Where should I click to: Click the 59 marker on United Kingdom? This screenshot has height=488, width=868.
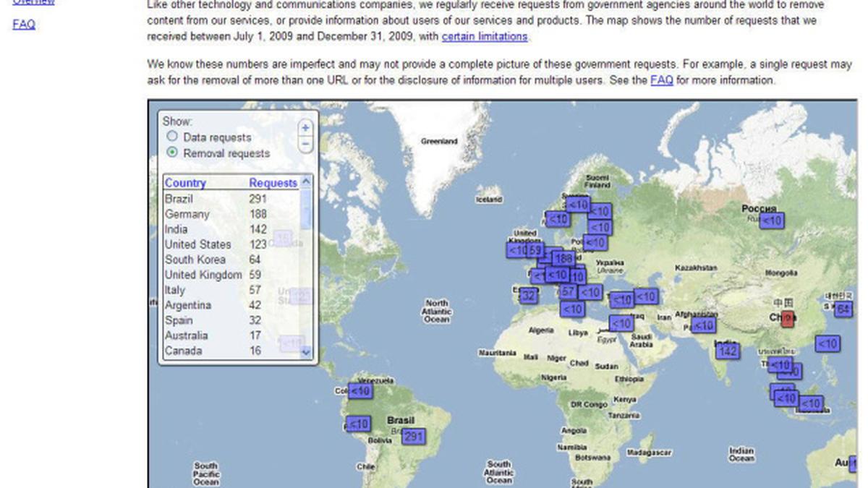tap(535, 250)
